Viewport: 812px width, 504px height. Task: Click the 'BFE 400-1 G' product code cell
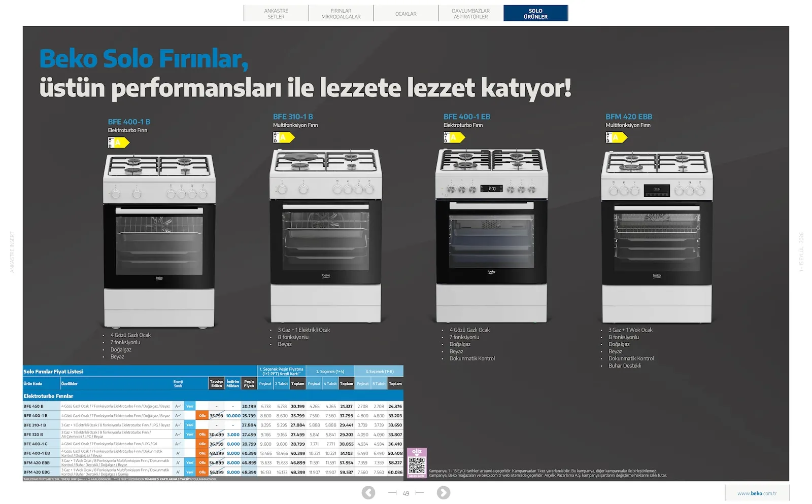click(x=36, y=444)
